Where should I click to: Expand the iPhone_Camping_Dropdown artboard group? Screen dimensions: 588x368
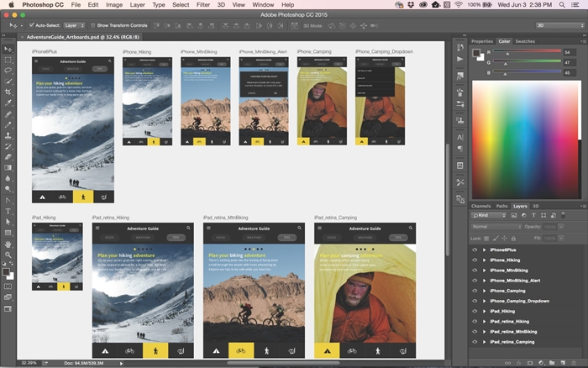484,301
